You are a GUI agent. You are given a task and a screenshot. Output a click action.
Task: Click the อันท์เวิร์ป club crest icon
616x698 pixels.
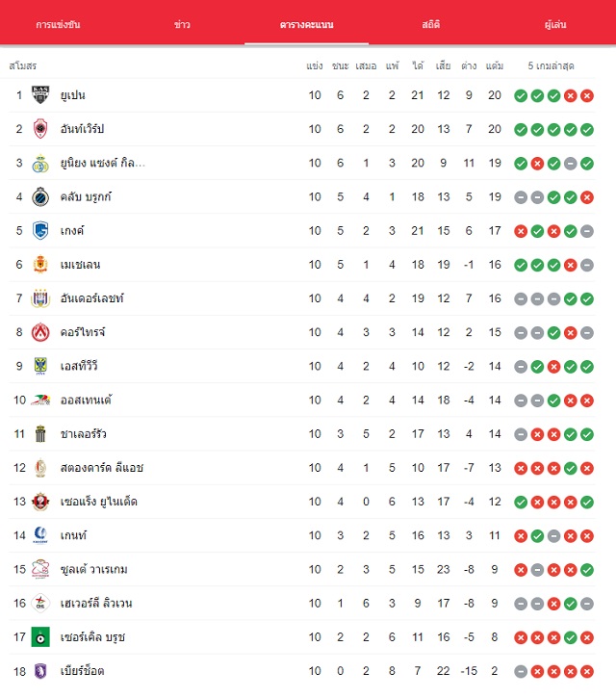[x=40, y=129]
